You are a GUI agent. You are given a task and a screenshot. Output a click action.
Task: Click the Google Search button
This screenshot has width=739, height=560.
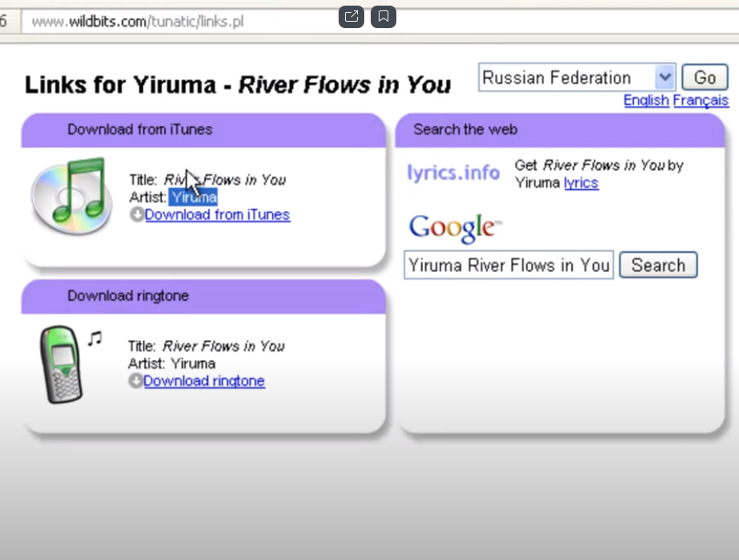(658, 265)
